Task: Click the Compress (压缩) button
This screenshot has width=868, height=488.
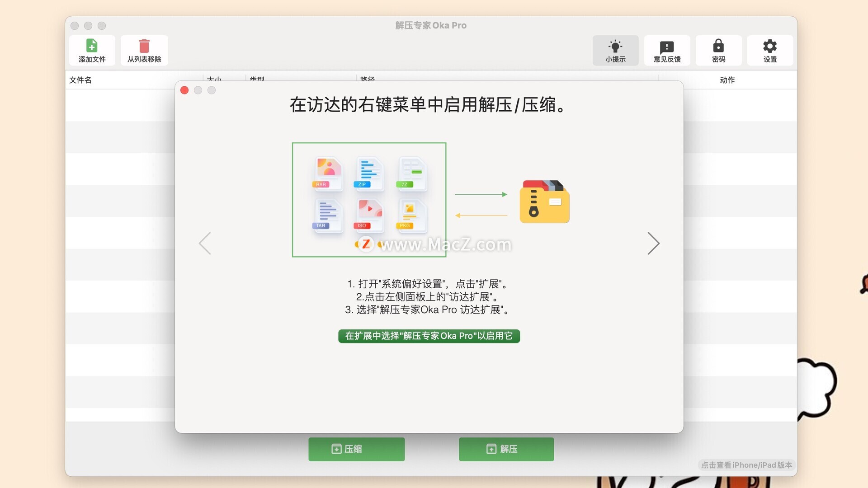Action: (x=356, y=449)
